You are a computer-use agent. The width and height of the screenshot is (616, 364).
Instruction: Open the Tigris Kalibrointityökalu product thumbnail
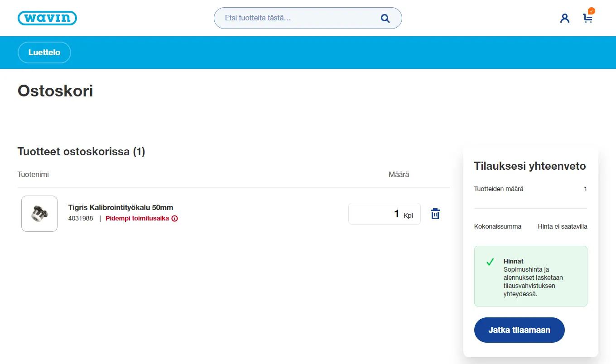[39, 214]
